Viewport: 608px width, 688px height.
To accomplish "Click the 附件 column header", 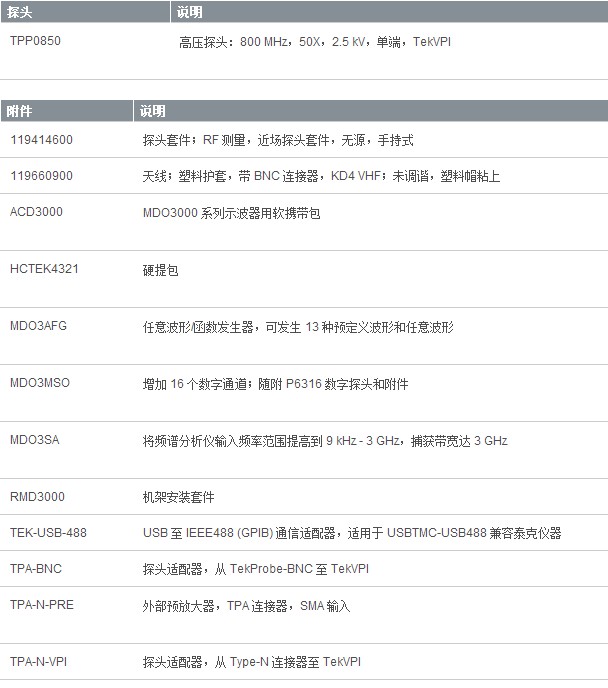I will pos(20,111).
